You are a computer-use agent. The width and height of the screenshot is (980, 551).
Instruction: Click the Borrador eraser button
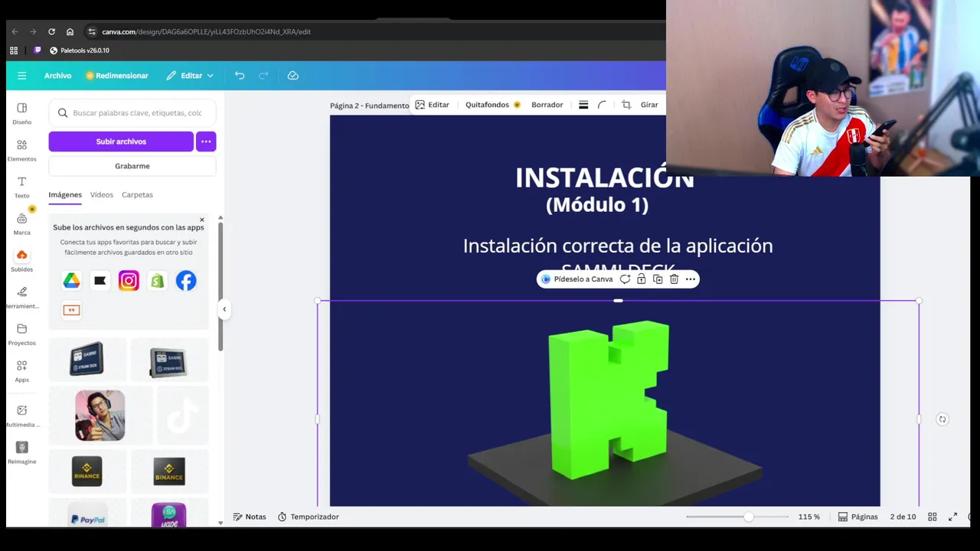(547, 105)
